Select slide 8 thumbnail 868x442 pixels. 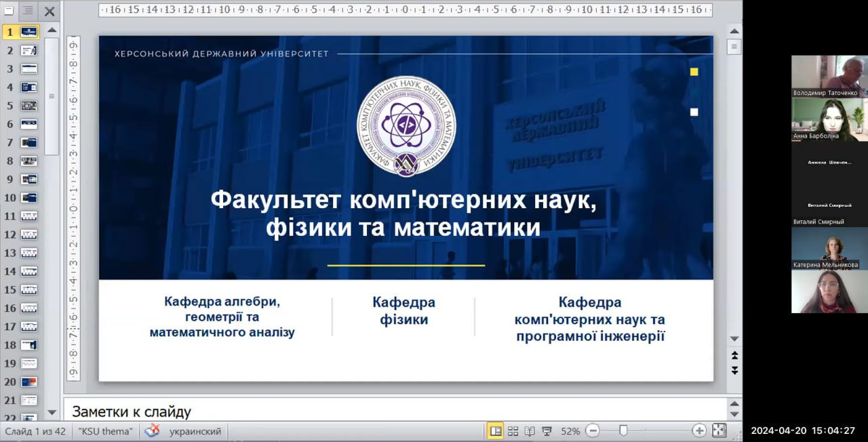[x=28, y=161]
